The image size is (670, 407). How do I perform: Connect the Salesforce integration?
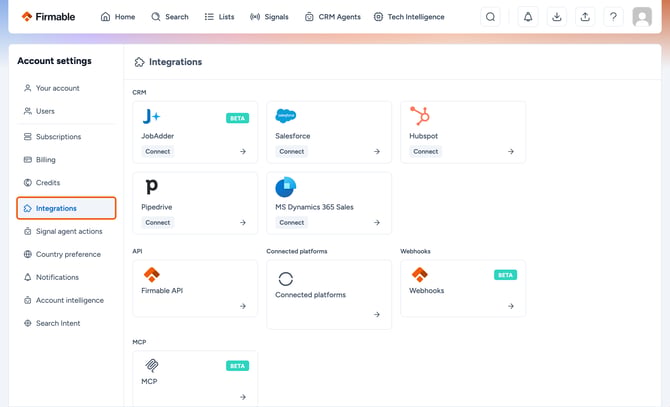coord(292,152)
